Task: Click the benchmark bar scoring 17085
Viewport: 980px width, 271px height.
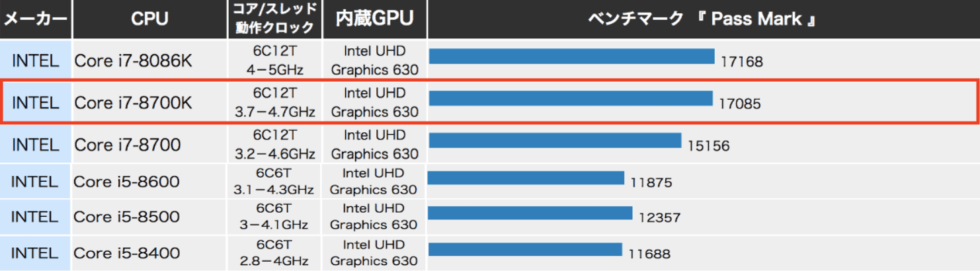Action: pyautogui.click(x=570, y=98)
